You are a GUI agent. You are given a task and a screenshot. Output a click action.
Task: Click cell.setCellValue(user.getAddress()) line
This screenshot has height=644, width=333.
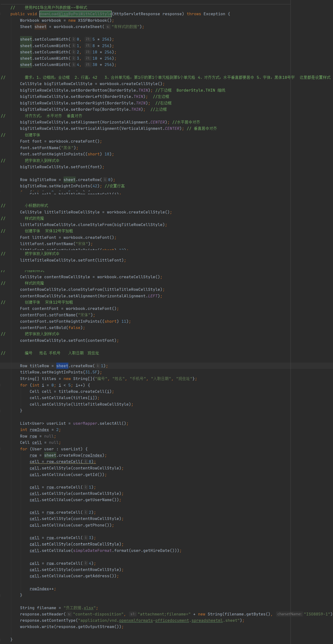74,576
